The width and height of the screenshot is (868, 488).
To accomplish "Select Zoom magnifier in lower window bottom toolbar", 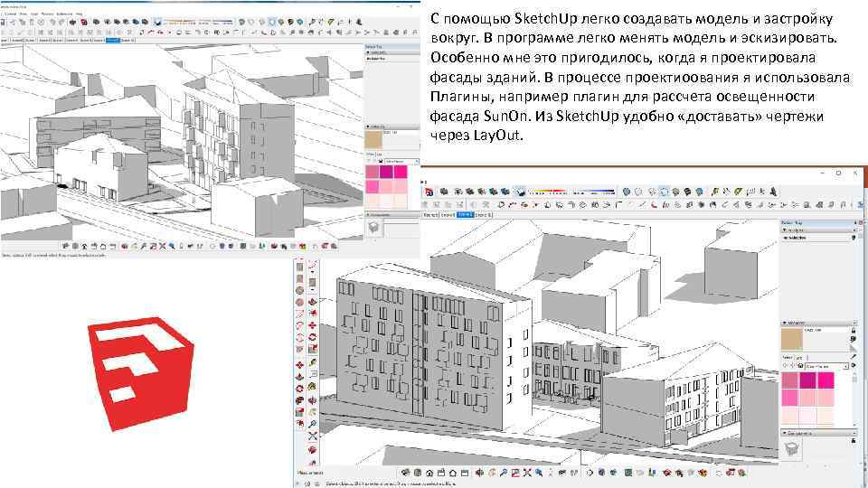I will [504, 473].
